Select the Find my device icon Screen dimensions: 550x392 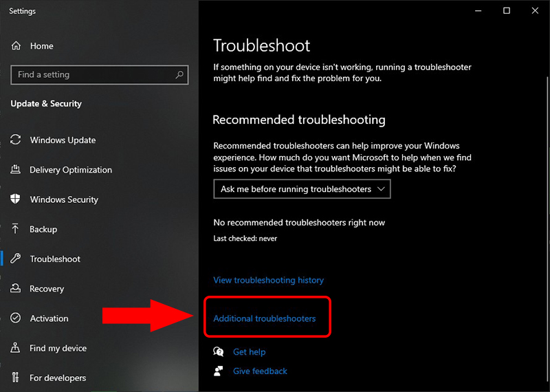15,348
